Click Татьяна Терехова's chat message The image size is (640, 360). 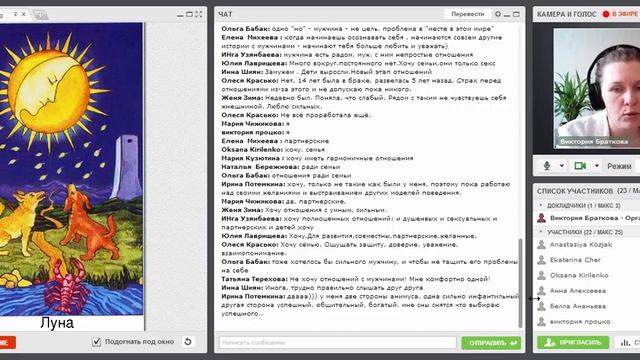pos(356,279)
